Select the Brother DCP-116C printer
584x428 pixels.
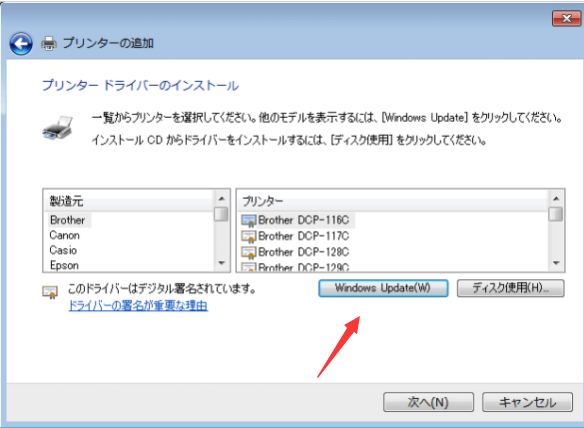[x=304, y=220]
